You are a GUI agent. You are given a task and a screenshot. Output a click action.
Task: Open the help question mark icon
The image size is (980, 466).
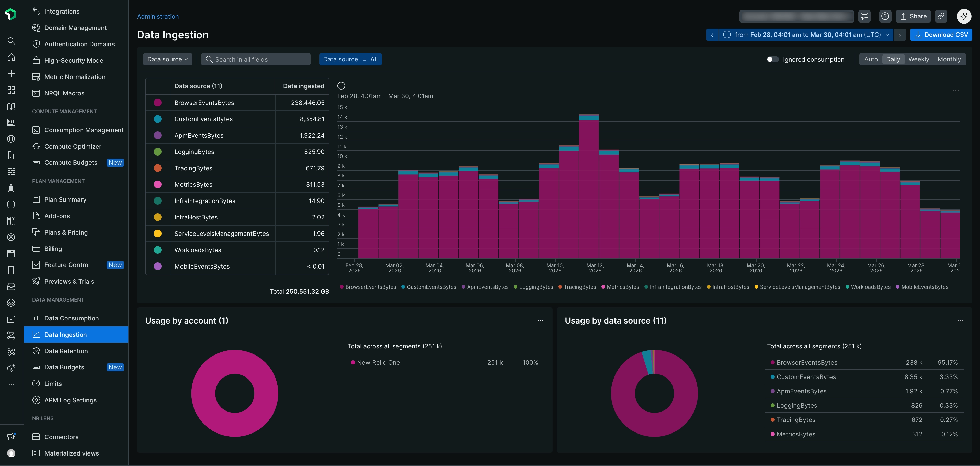pos(885,16)
